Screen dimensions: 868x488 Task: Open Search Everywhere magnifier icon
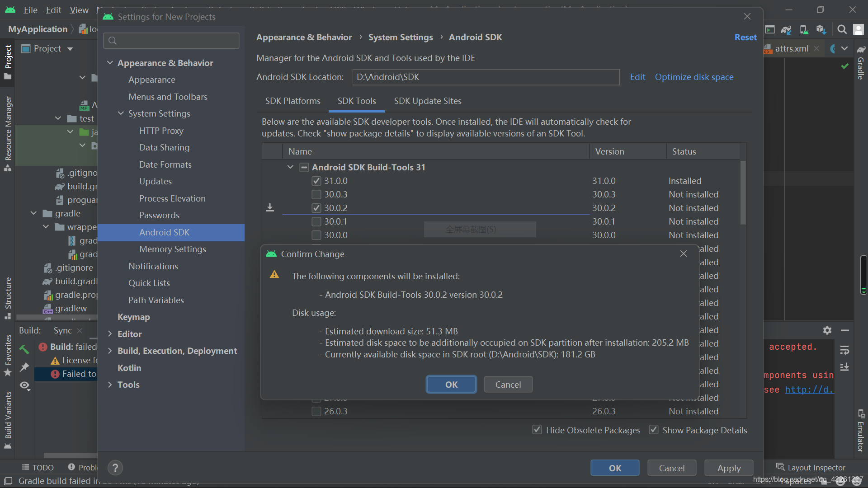(842, 29)
